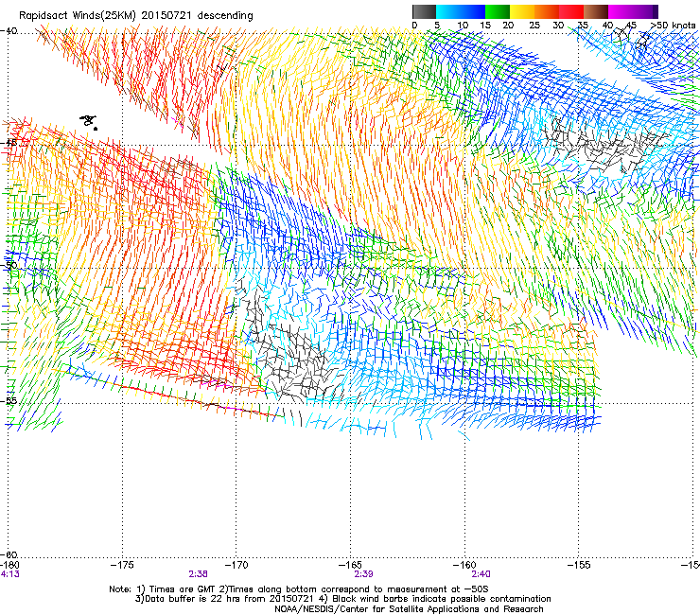The height and width of the screenshot is (615, 700).
Task: Click the '-180' longitude axis label
Action: coord(9,565)
